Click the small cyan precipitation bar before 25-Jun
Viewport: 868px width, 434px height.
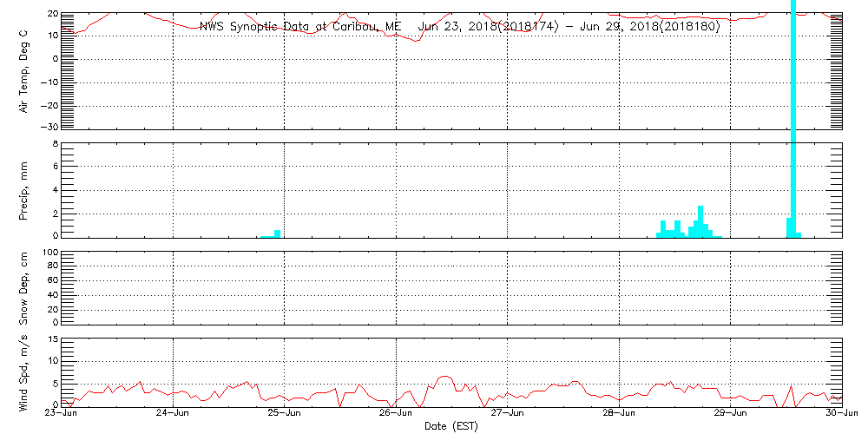pos(277,233)
